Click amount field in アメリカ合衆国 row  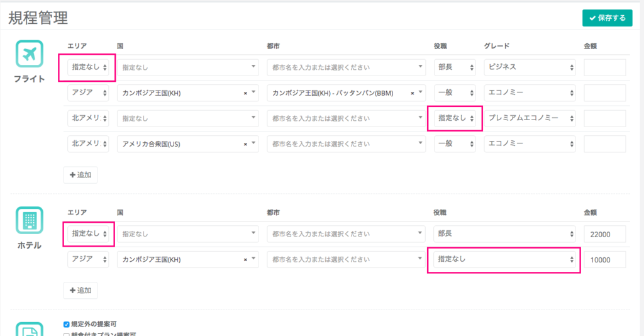(x=604, y=143)
